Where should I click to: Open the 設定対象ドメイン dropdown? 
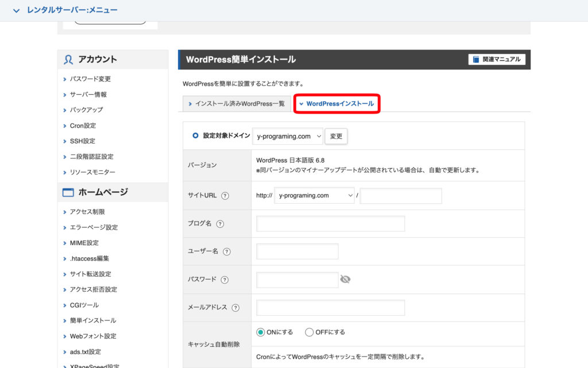[x=288, y=136]
